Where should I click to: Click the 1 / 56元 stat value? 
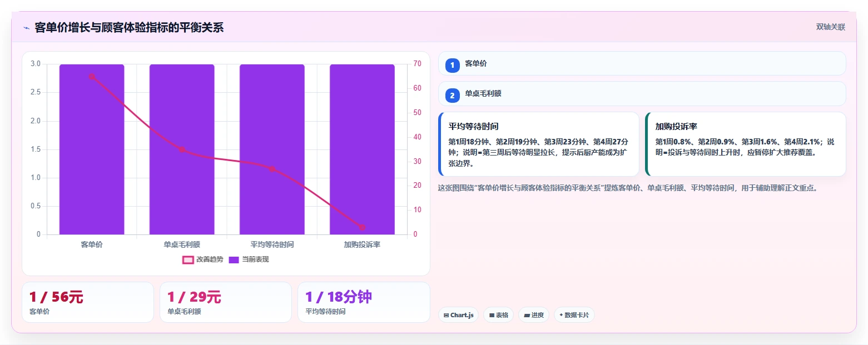(56, 297)
